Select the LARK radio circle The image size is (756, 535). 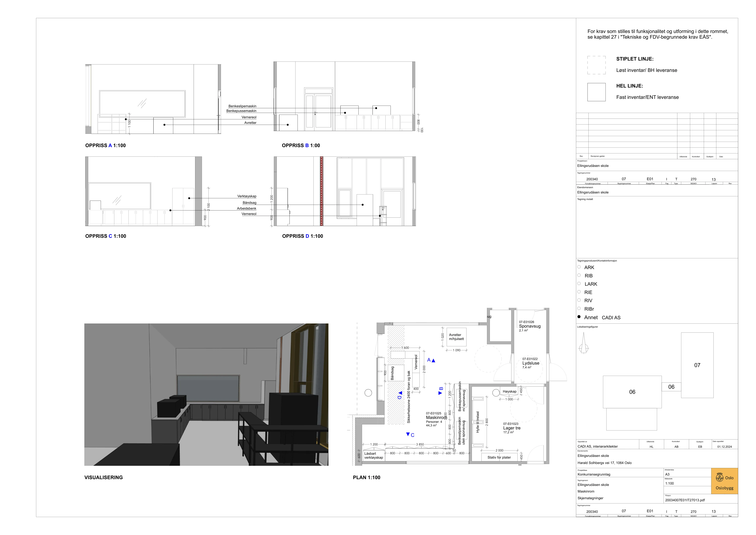pos(579,283)
